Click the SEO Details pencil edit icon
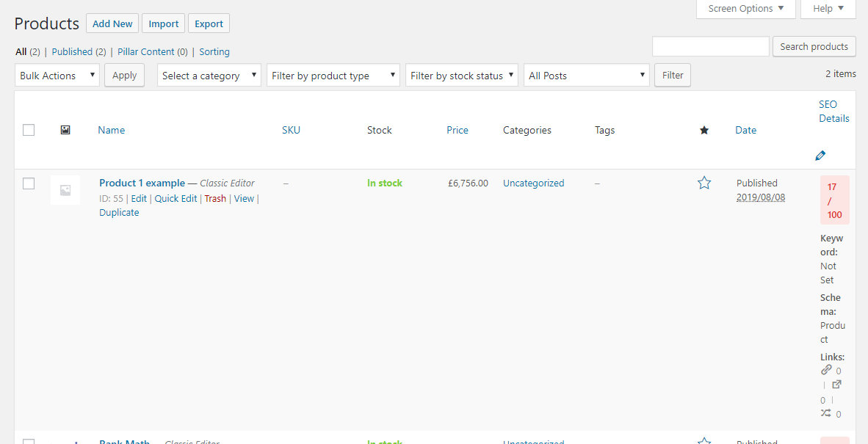The height and width of the screenshot is (444, 868). [x=820, y=156]
